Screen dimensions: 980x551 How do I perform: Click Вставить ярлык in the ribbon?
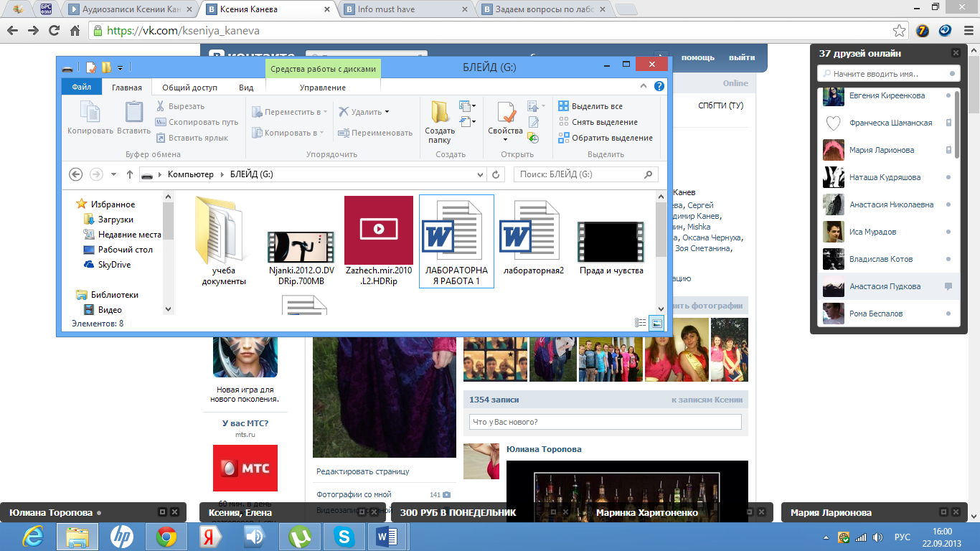click(192, 138)
